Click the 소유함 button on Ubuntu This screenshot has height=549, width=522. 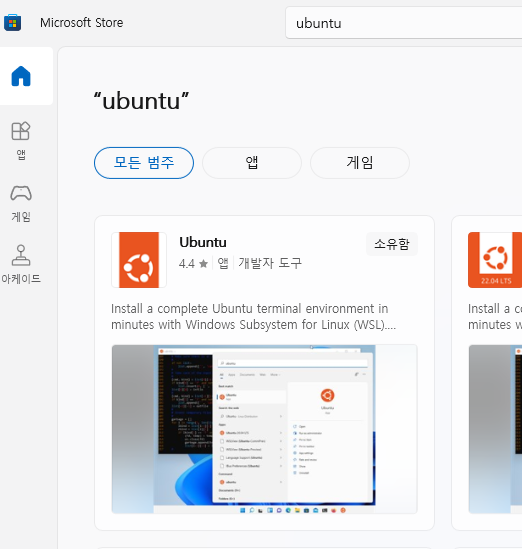point(392,244)
